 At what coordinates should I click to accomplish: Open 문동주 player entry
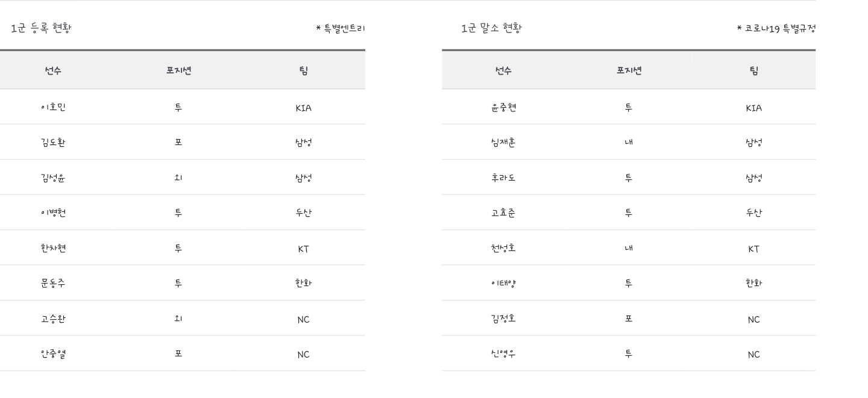click(53, 283)
